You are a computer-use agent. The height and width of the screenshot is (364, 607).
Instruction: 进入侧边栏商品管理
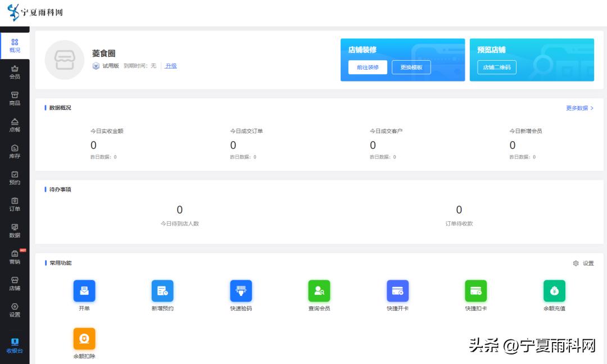click(15, 97)
